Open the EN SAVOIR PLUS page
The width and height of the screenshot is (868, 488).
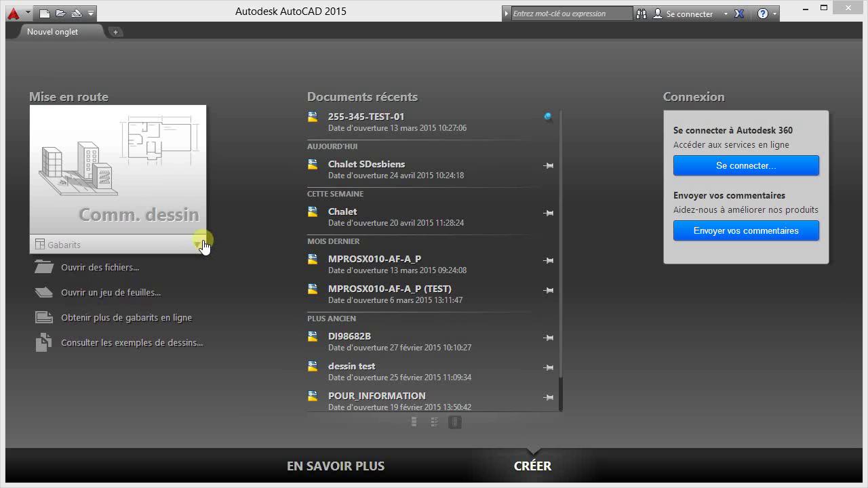(336, 466)
